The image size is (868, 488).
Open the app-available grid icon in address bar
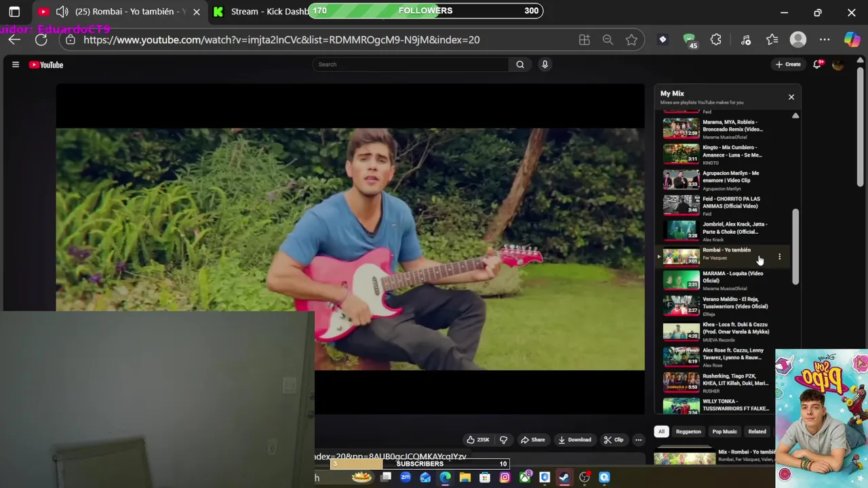[585, 40]
